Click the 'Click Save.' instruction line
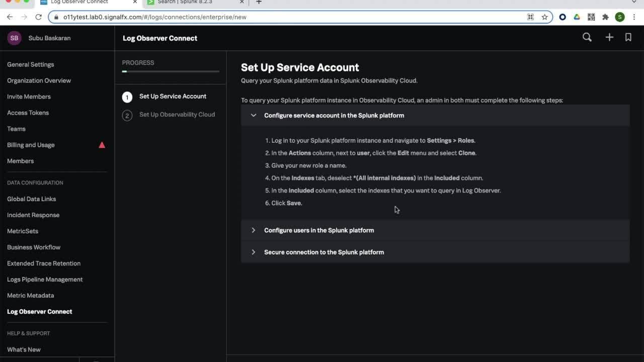The image size is (644, 362). pyautogui.click(x=284, y=203)
